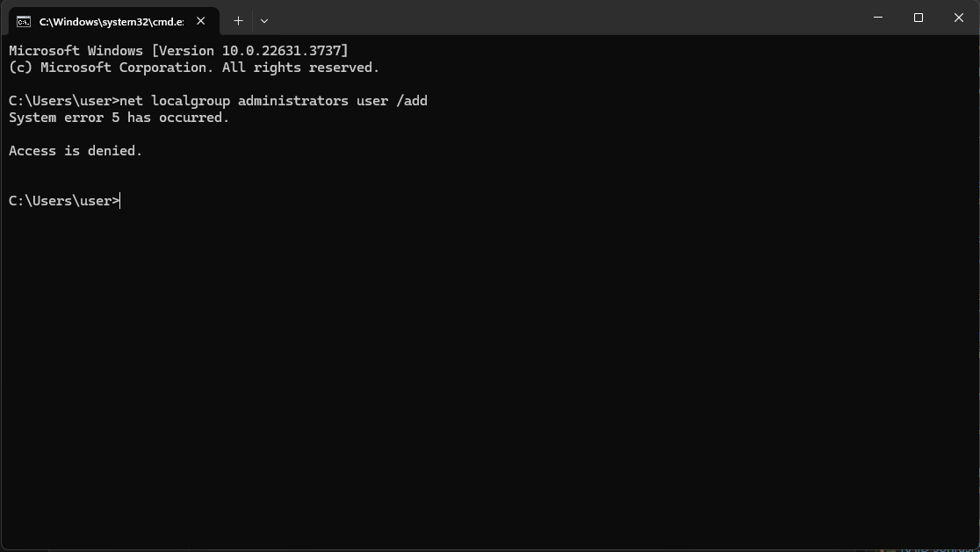Maximize the terminal window
The height and width of the screenshot is (552, 980).
coord(919,18)
